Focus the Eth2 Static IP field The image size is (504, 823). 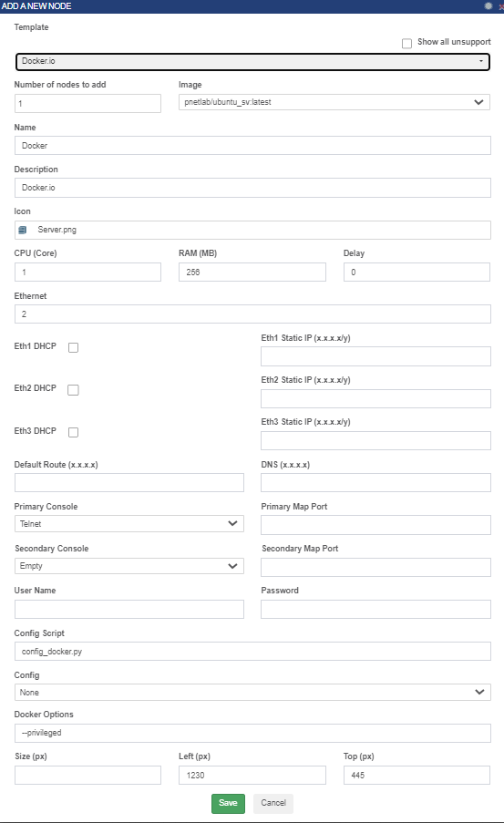click(375, 398)
